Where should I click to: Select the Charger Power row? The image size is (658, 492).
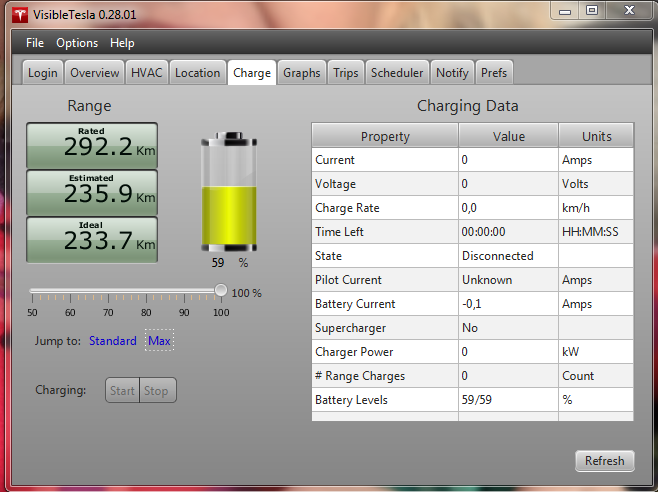tap(473, 351)
